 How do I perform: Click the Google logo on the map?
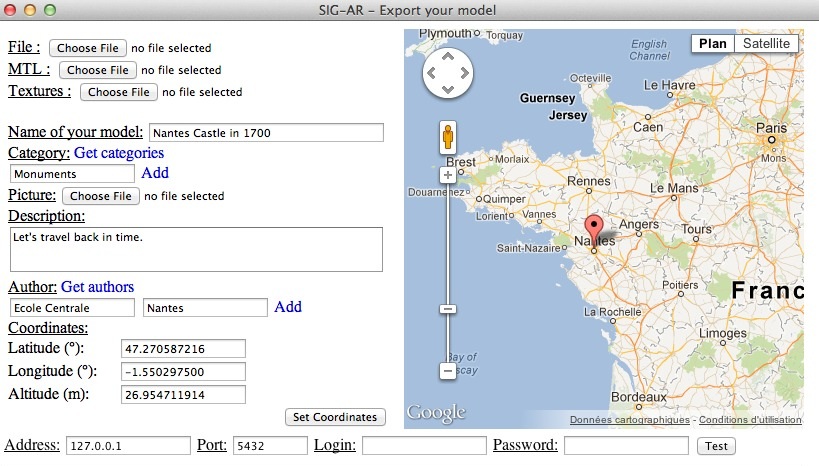(436, 413)
